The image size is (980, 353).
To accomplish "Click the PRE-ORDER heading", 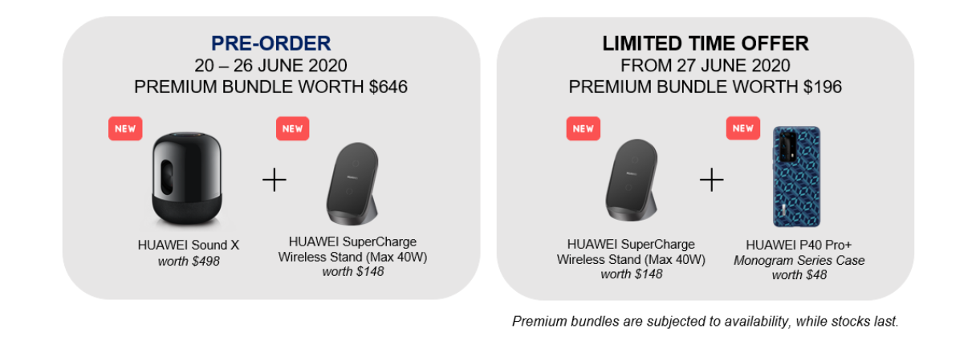I will point(271,43).
